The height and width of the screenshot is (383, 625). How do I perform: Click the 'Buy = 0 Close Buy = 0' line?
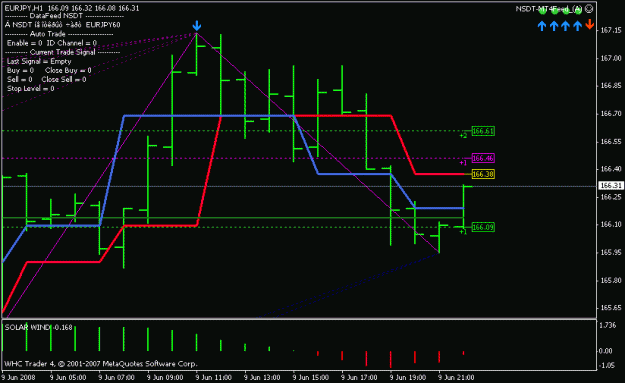[49, 71]
